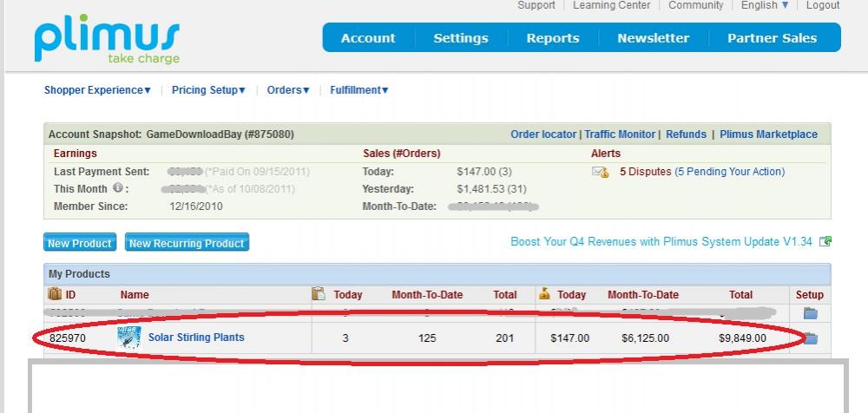Click the $6,125.00 month-to-date cell
Image resolution: width=868 pixels, height=413 pixels.
click(644, 338)
